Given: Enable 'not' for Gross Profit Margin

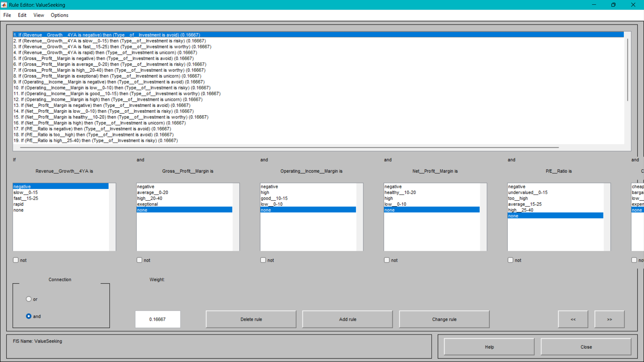Looking at the screenshot, I should pyautogui.click(x=140, y=260).
